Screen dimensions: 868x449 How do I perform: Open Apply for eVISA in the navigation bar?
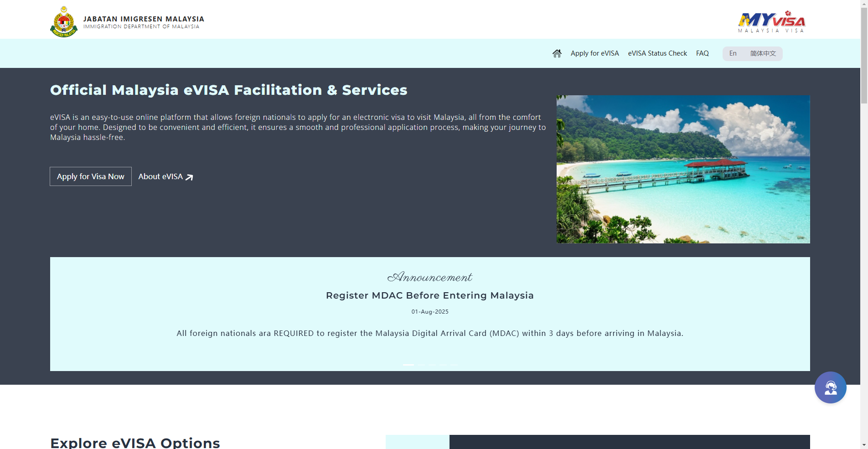point(594,53)
